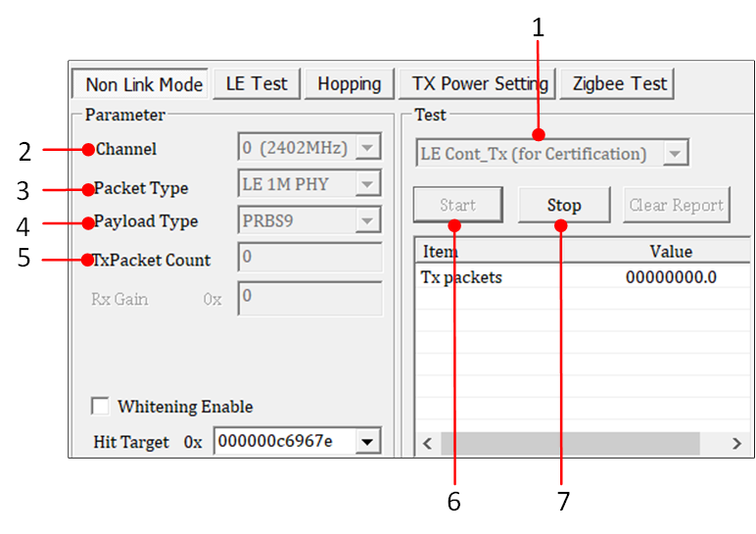Open the Packet Type dropdown
Screen dimensions: 756x534
[368, 184]
